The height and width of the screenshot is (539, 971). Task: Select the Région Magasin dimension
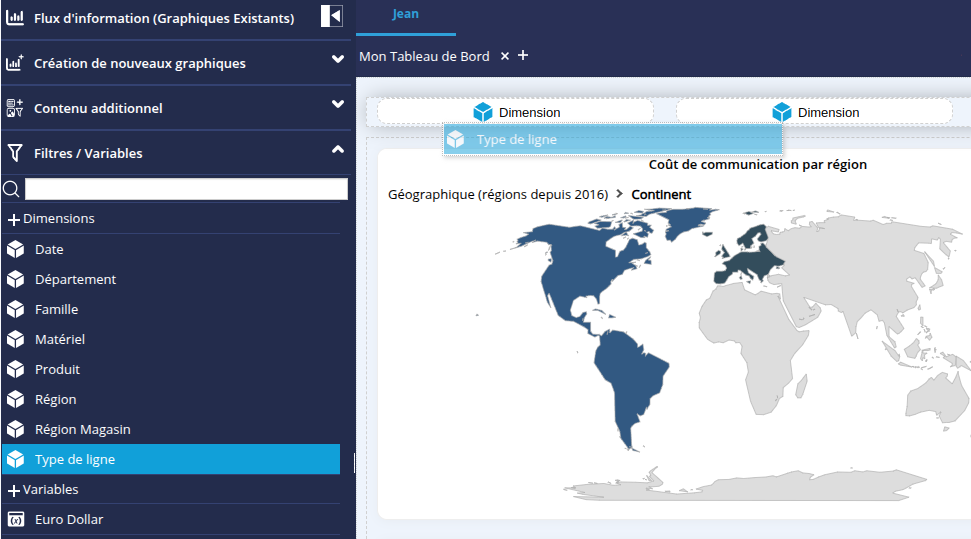click(82, 429)
